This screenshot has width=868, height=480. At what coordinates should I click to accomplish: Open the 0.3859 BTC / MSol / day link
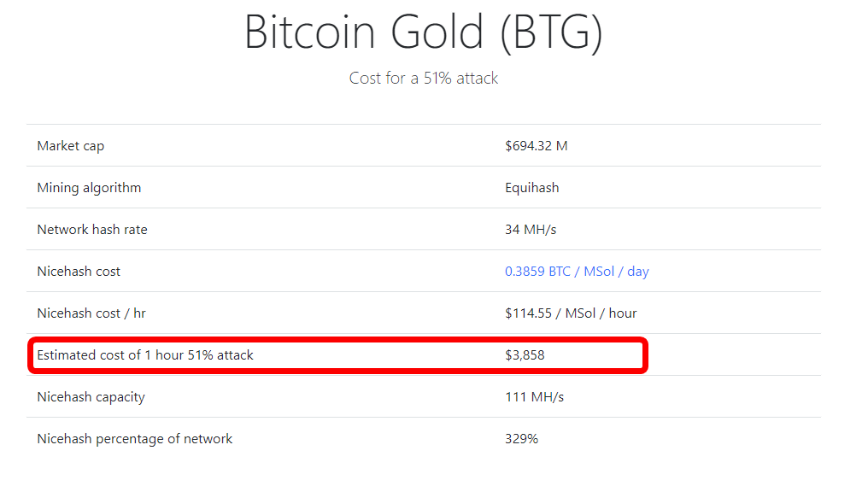577,272
